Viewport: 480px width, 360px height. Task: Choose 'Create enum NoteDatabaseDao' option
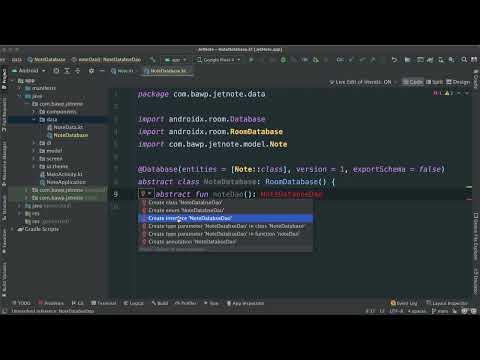pos(225,210)
